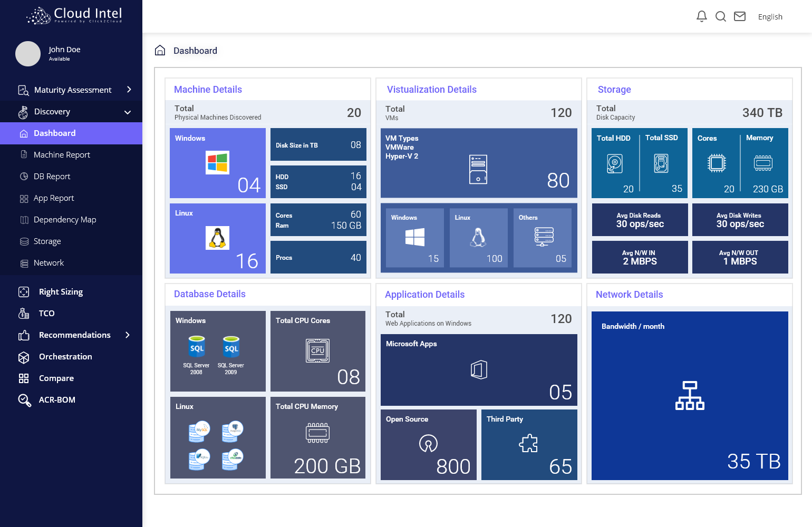This screenshot has height=527, width=812.
Task: Click the Procs 40 tile
Action: pyautogui.click(x=318, y=257)
